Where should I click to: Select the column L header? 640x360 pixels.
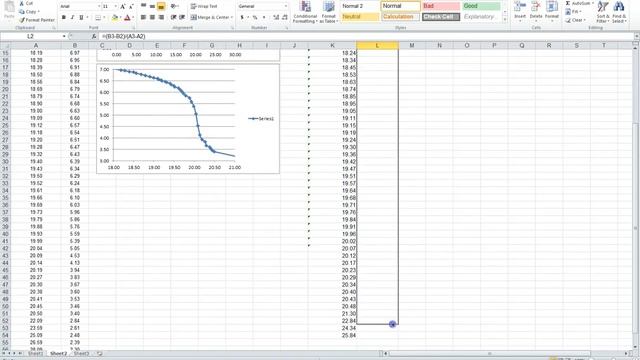click(377, 45)
